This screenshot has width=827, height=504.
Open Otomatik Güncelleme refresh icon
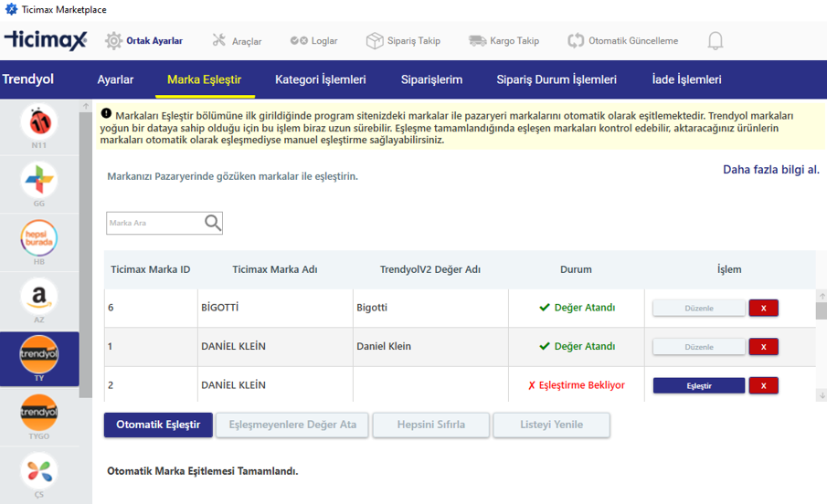[x=576, y=40]
